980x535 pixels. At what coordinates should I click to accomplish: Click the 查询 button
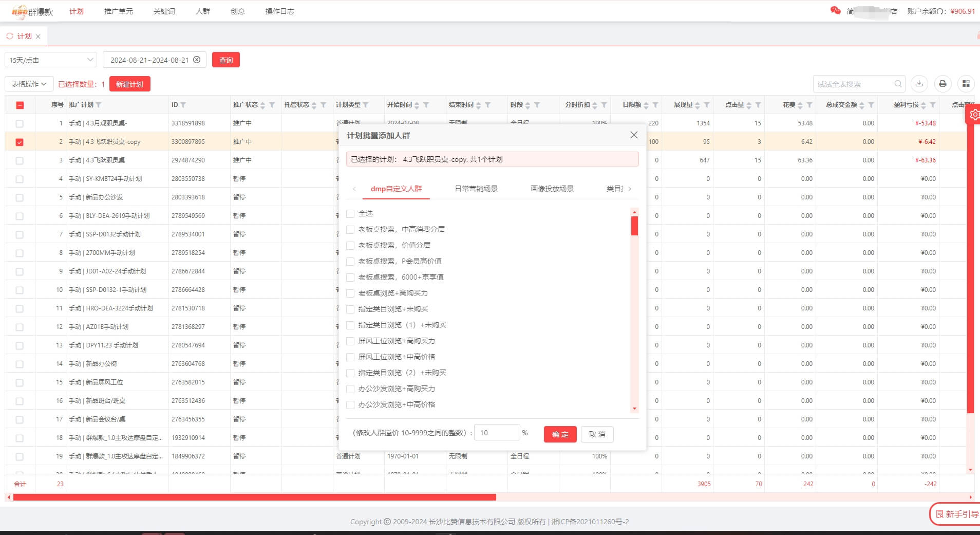point(226,60)
